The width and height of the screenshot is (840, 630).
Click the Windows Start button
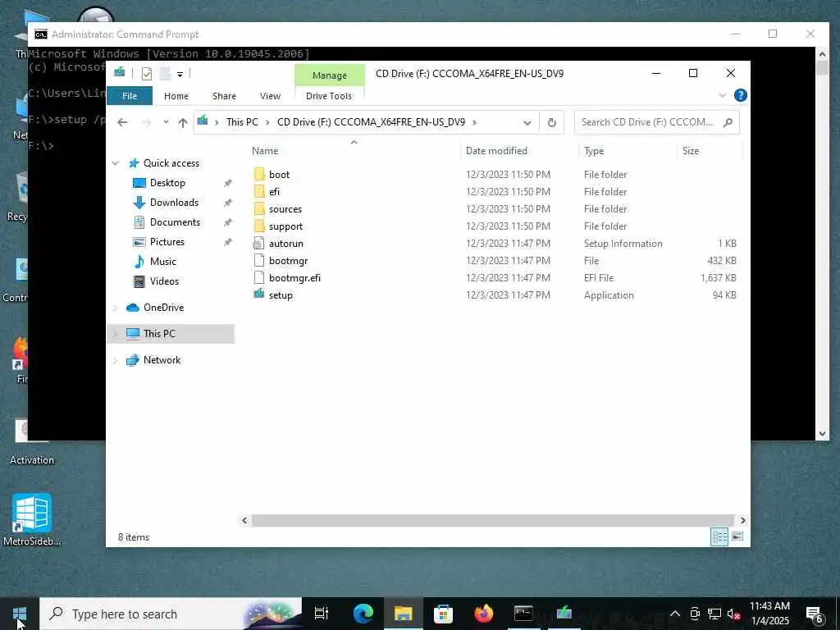click(20, 614)
